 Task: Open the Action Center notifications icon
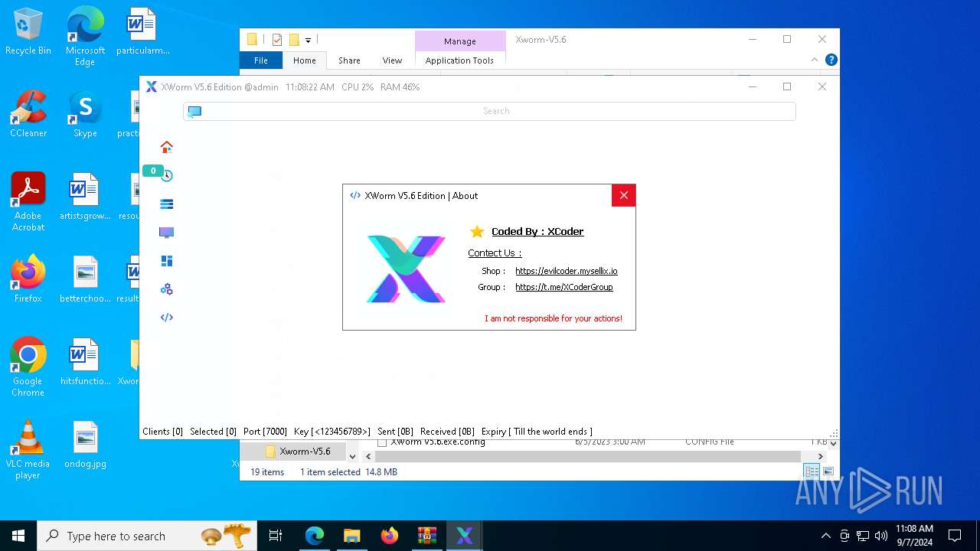(x=955, y=536)
